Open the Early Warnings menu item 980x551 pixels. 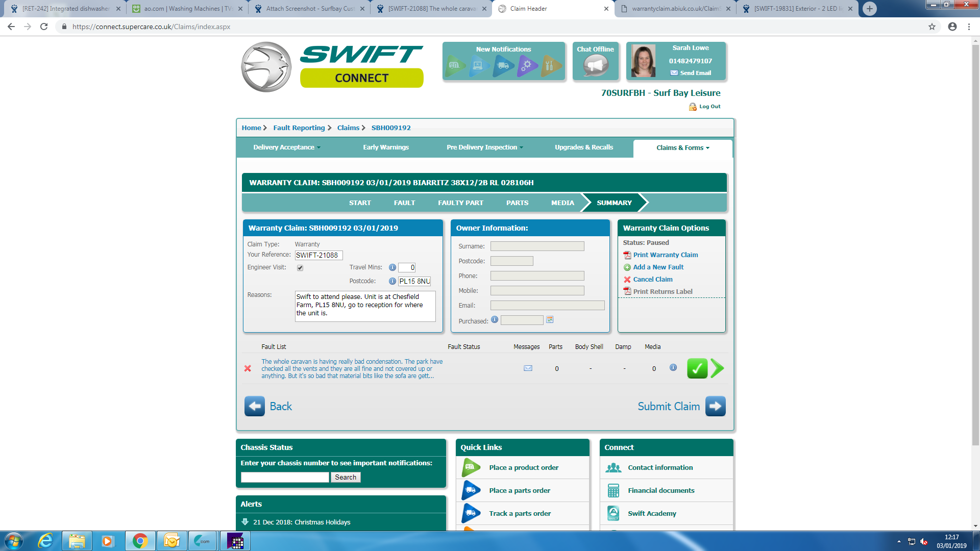(386, 147)
